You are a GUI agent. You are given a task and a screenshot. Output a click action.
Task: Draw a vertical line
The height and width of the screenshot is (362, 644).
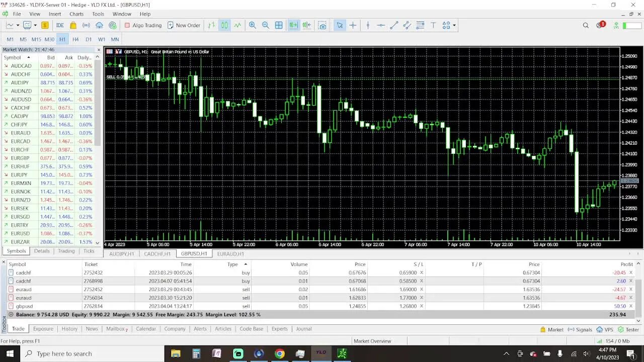click(x=368, y=25)
